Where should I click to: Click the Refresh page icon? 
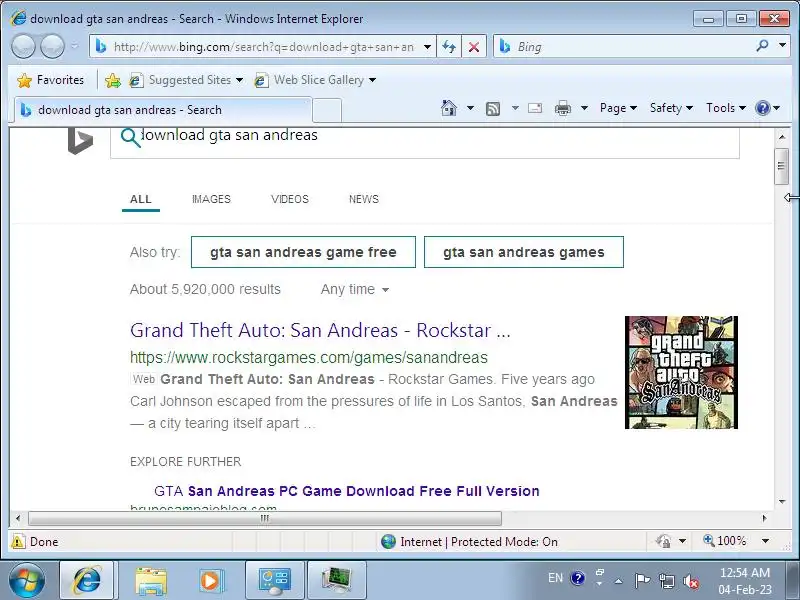point(449,47)
